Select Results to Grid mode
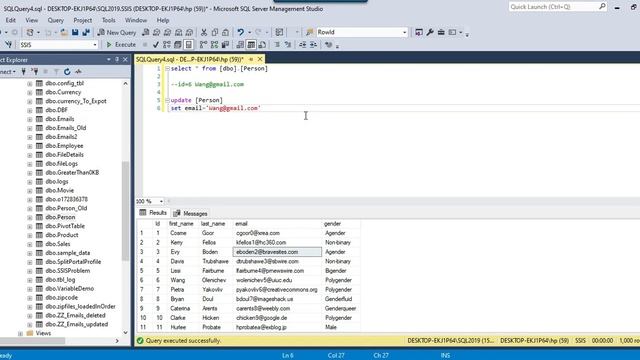The image size is (640, 360). 251,44
